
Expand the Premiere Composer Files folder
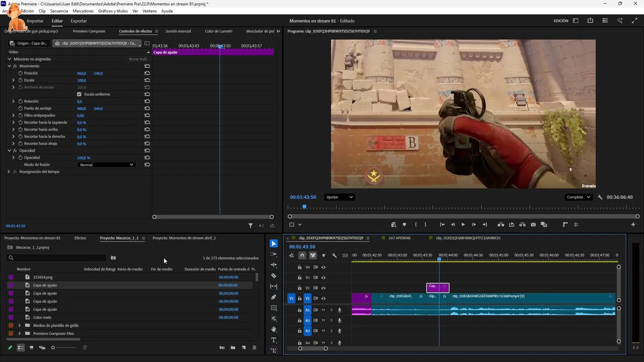pos(20,333)
